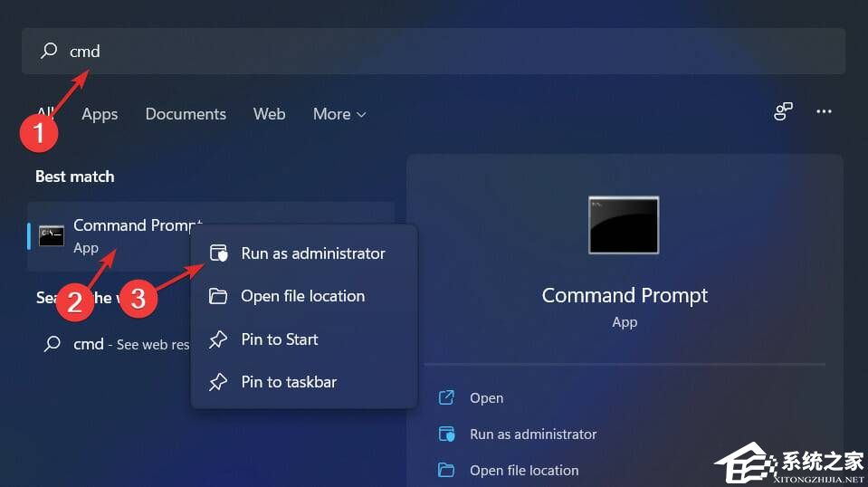The width and height of the screenshot is (868, 487).
Task: Click Run as administrator in right panel
Action: point(533,434)
